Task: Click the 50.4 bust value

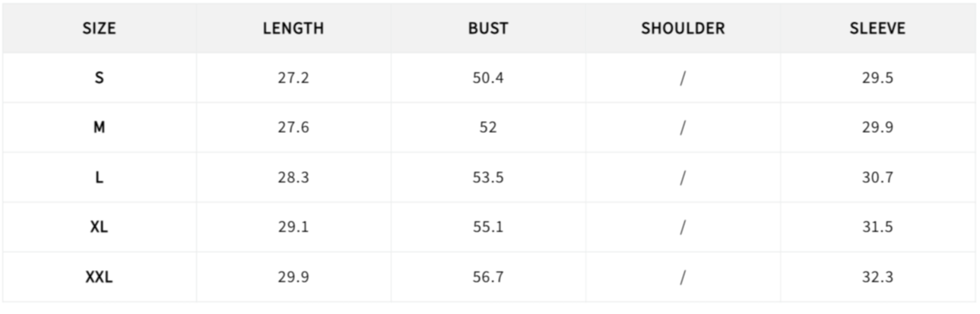Action: point(488,78)
